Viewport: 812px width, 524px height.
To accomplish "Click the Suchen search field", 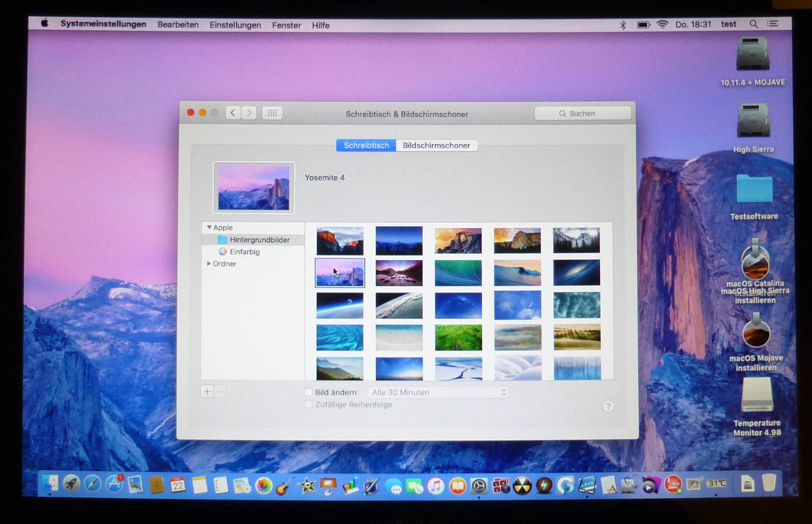I will coord(582,113).
